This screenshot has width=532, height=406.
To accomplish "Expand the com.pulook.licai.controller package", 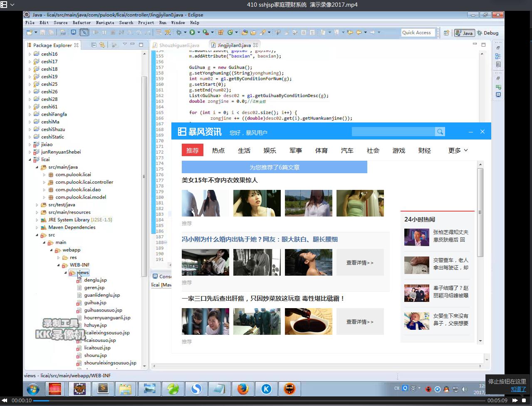I will [x=44, y=182].
